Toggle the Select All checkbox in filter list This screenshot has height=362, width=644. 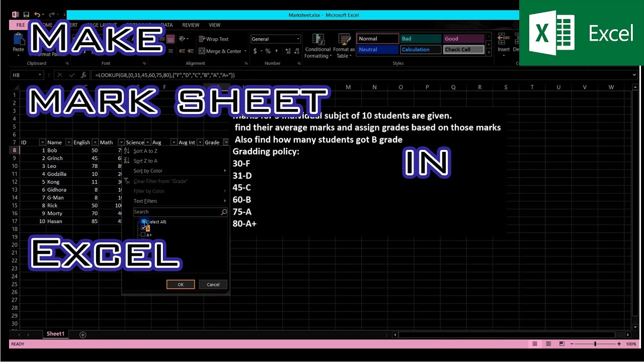[143, 222]
